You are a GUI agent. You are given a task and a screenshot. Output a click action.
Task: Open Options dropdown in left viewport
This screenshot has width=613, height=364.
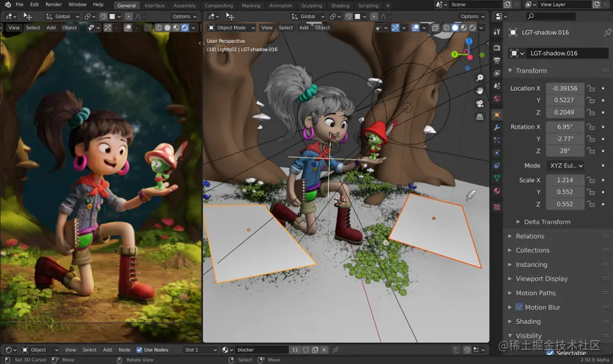click(185, 17)
